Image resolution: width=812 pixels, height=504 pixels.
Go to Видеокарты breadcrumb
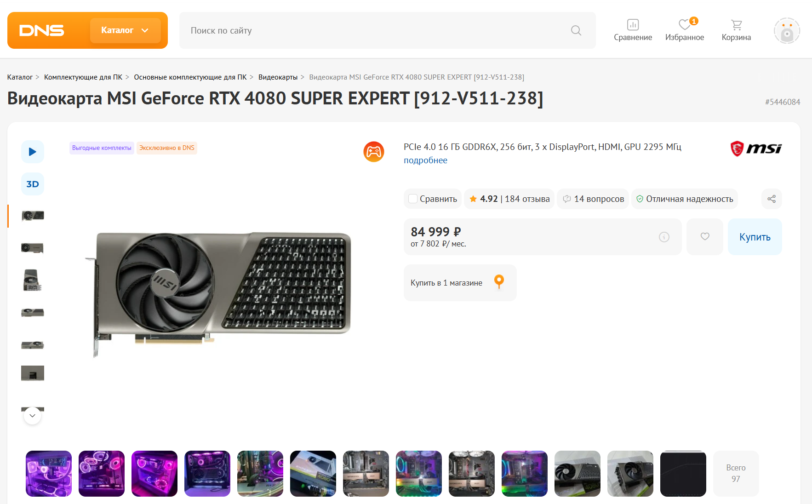(278, 77)
